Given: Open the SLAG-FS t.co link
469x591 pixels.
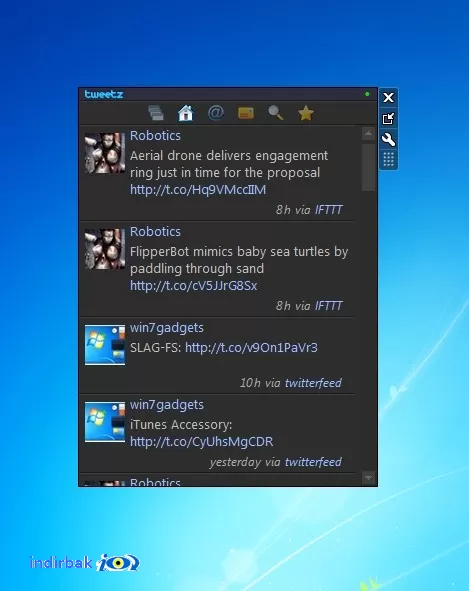Looking at the screenshot, I should pyautogui.click(x=251, y=347).
